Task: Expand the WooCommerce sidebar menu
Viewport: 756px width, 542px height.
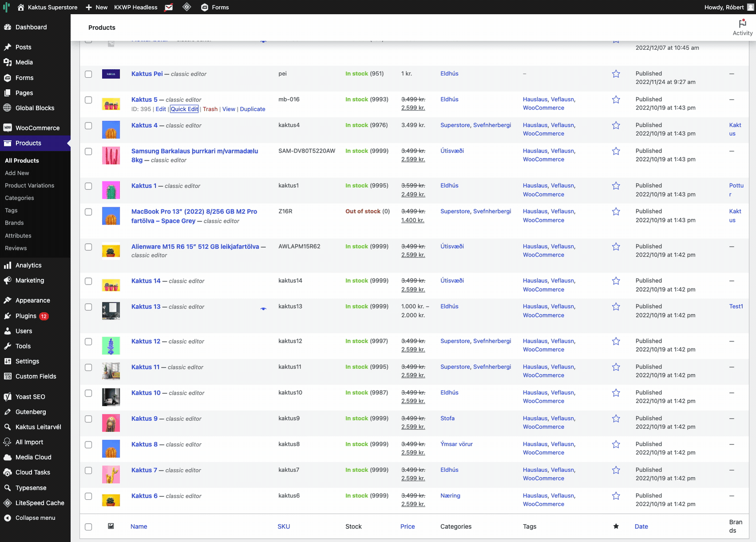Action: (37, 128)
